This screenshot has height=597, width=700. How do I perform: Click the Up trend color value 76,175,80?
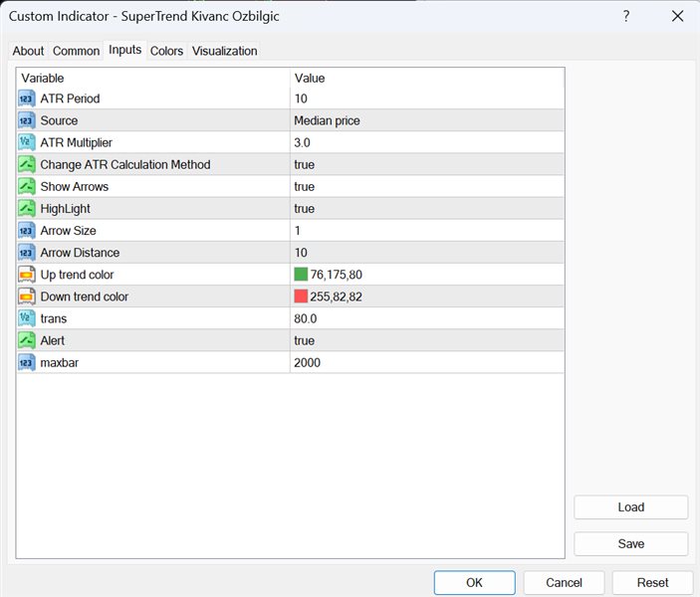point(337,275)
